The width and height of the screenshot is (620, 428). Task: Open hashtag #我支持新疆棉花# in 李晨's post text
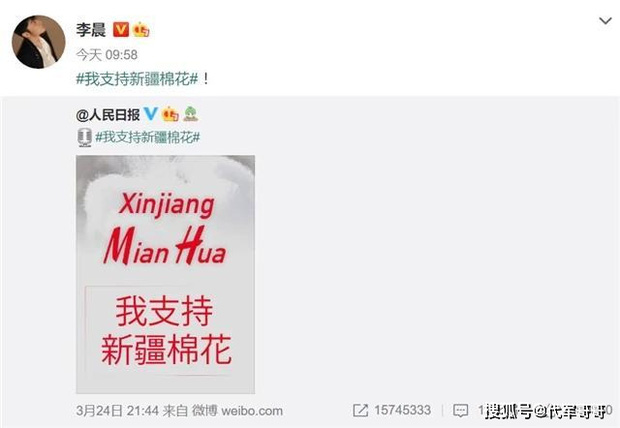click(137, 79)
